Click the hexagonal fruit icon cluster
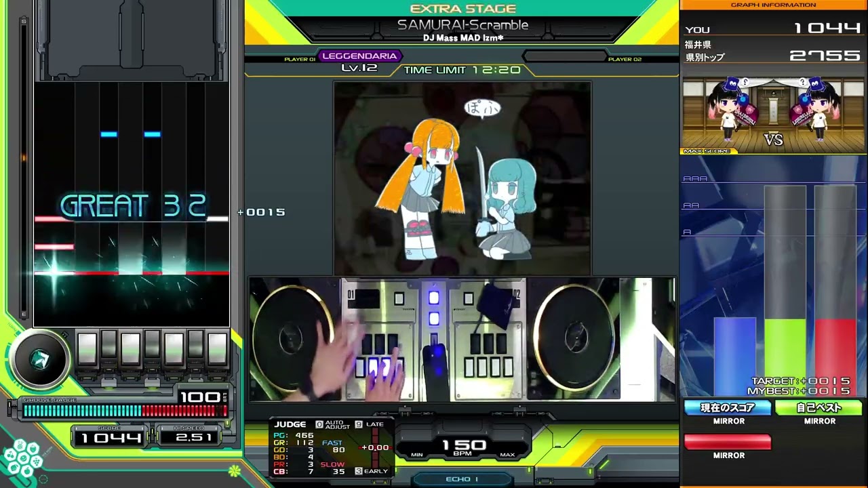 pos(23,460)
